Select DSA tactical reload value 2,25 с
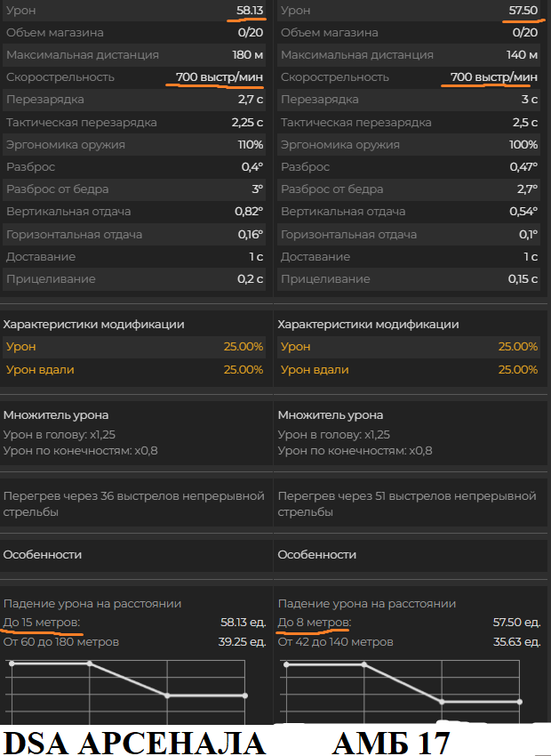 (x=247, y=123)
